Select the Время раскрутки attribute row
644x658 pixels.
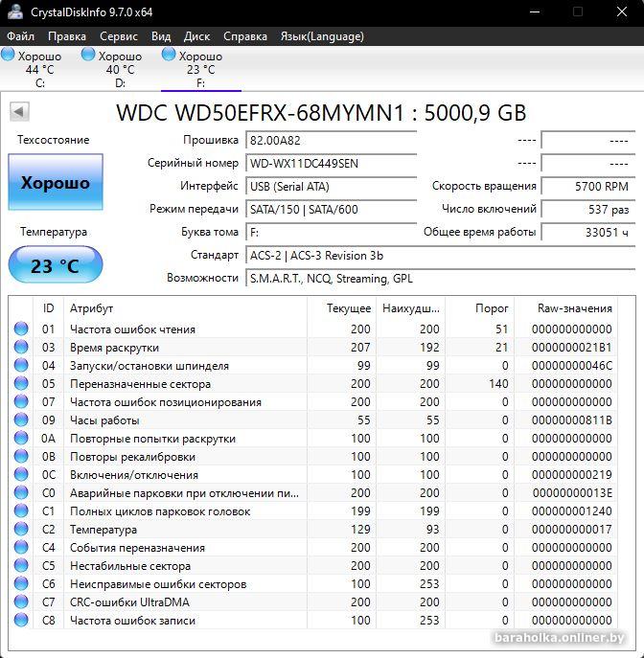click(x=313, y=347)
